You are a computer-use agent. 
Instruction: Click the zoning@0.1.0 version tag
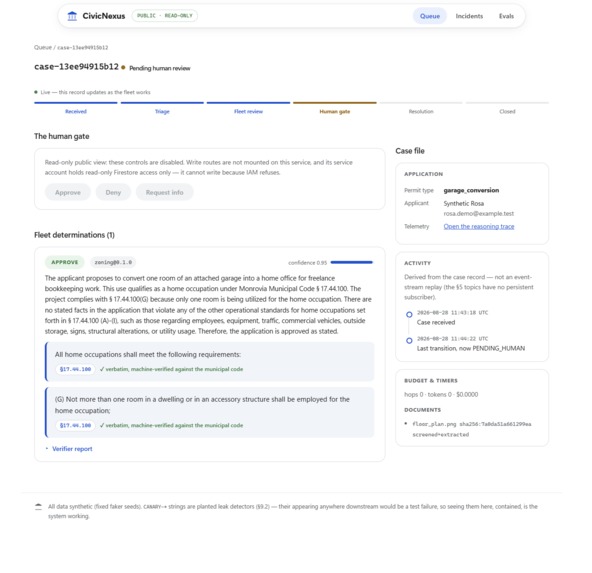tap(113, 262)
